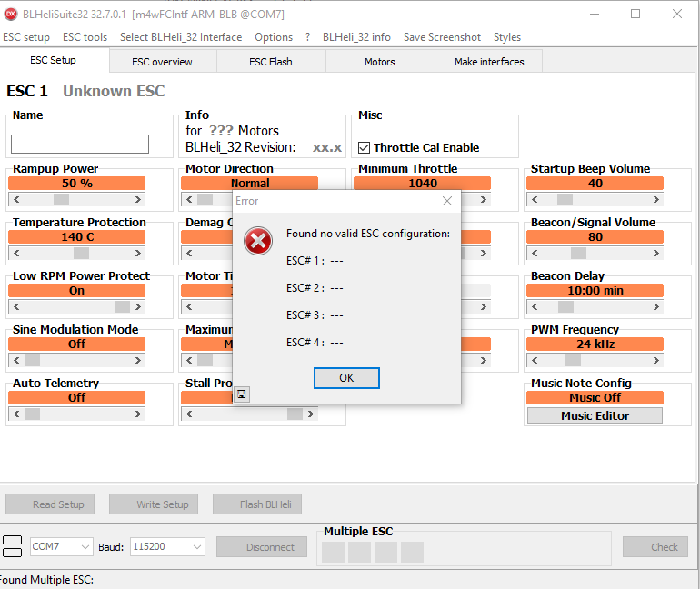
Task: Click Stall Protection right arrow
Action: pyautogui.click(x=310, y=414)
